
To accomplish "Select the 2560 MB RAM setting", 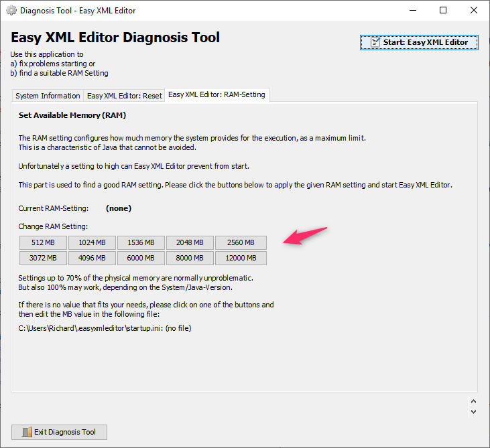I will click(x=241, y=242).
